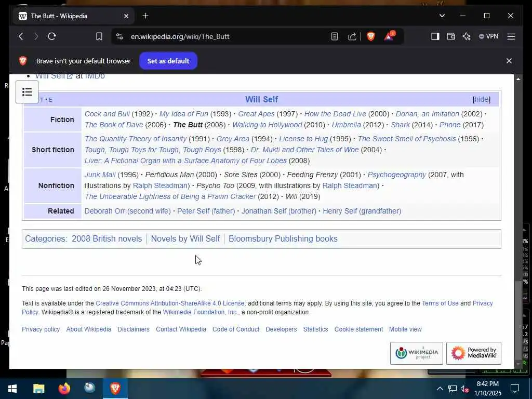Open Brave Shields lion icon
This screenshot has height=399, width=532.
[371, 36]
